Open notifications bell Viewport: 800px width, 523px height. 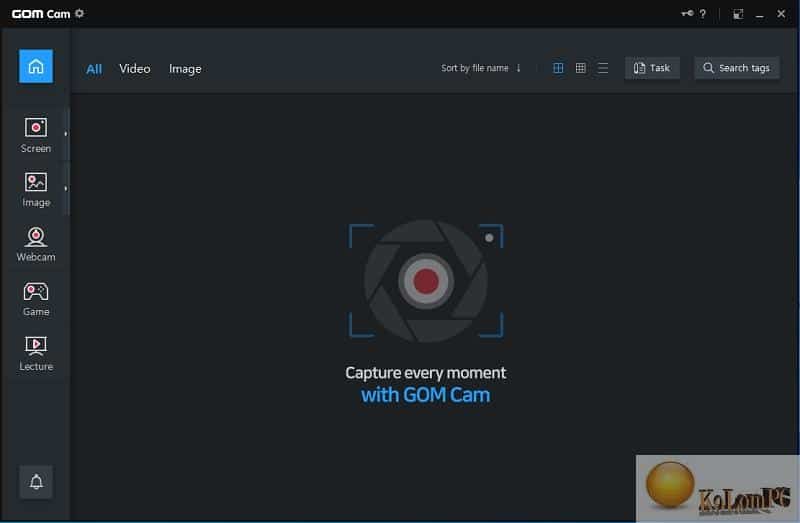36,482
